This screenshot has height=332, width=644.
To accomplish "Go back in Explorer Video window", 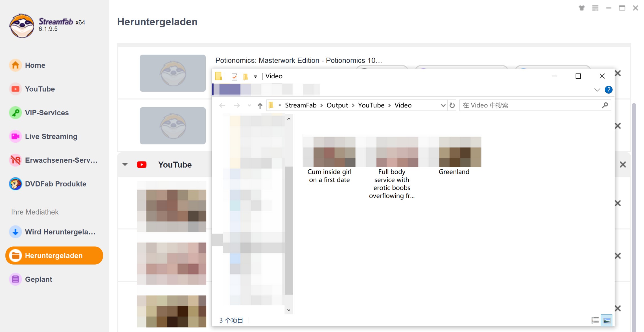I will click(222, 105).
